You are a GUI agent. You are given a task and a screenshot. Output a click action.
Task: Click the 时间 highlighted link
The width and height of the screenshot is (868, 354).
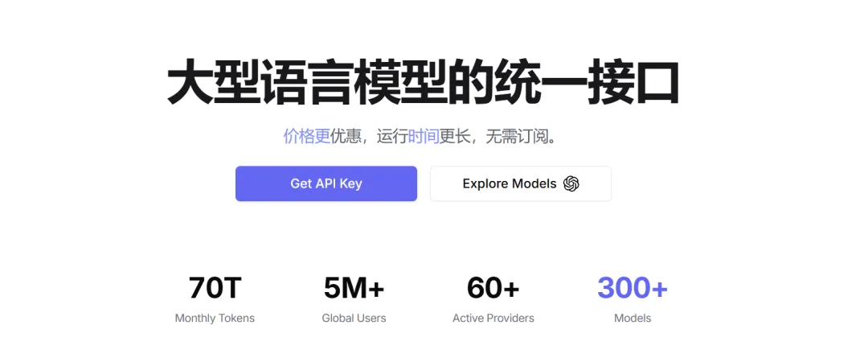[x=424, y=136]
